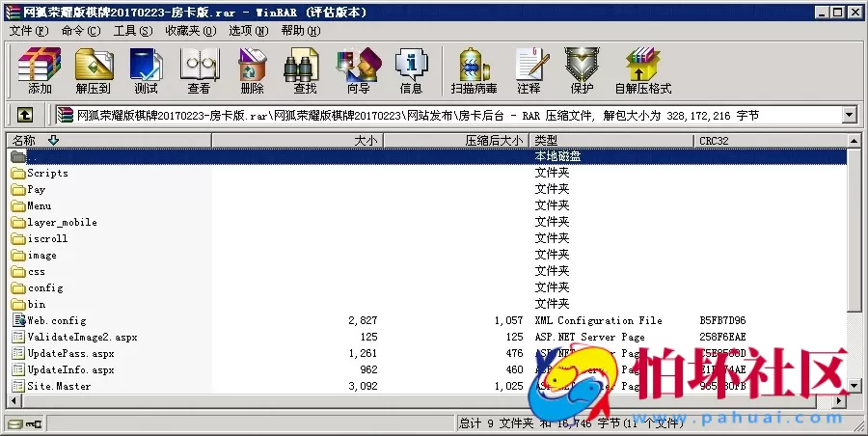Viewport: 868px width, 436px height.
Task: Select the parent directory ".." folder icon
Action: pyautogui.click(x=18, y=157)
